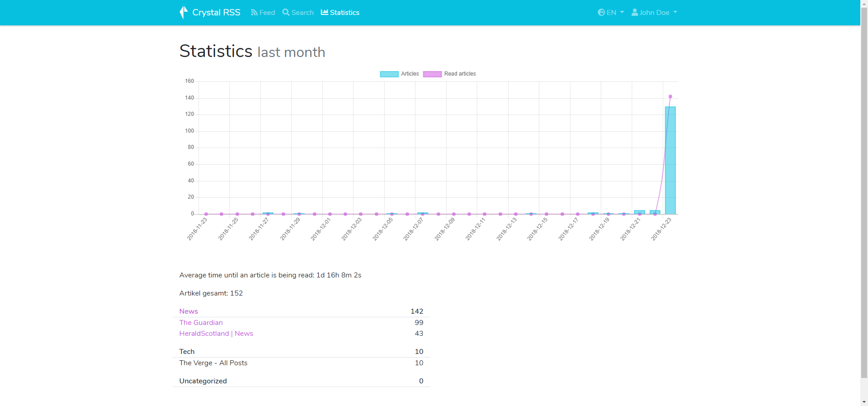The height and width of the screenshot is (406, 868).
Task: Open the Crystal RSS home link
Action: click(x=210, y=12)
